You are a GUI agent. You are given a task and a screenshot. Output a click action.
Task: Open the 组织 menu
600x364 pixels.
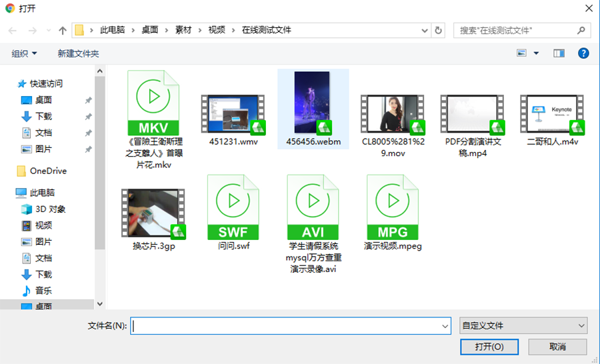coord(24,53)
